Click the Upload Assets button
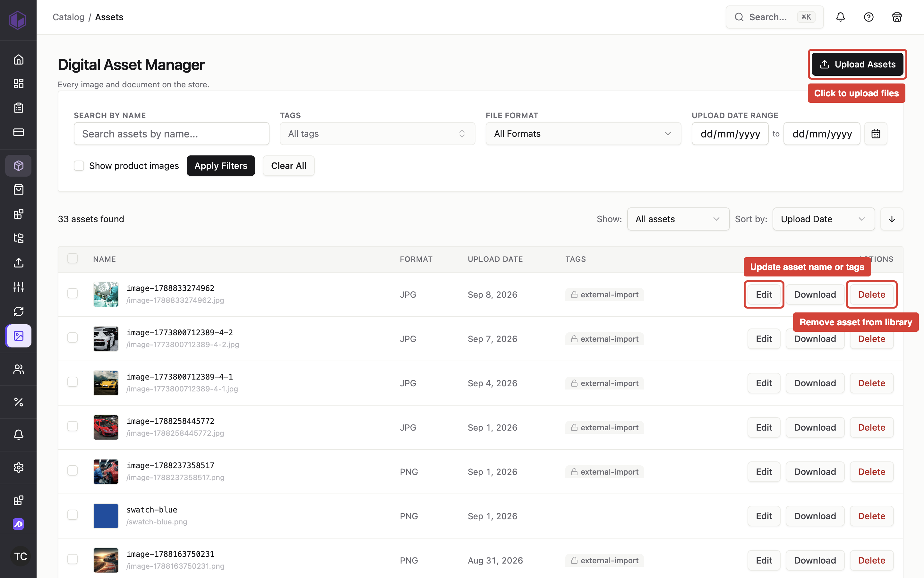This screenshot has height=578, width=924. click(x=857, y=64)
